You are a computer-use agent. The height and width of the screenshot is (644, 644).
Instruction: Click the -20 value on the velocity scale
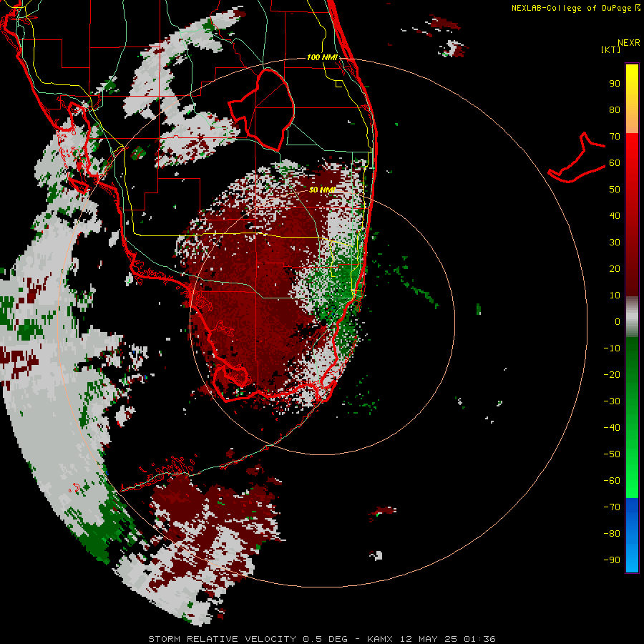[x=612, y=375]
